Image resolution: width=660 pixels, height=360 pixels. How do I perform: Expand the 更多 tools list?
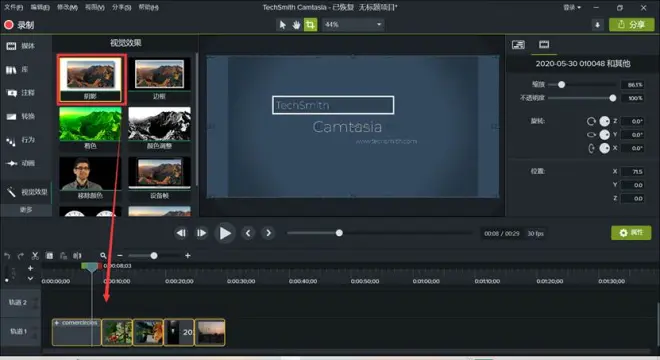26,210
